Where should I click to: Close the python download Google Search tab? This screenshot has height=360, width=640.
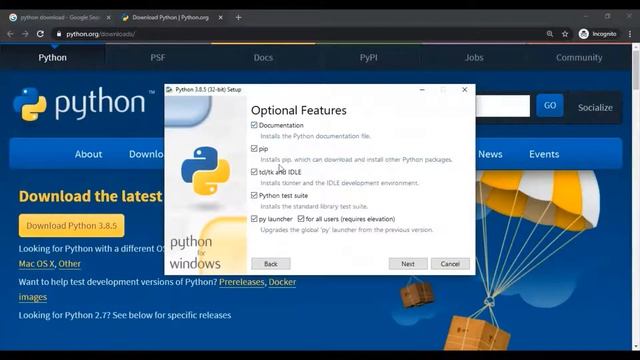(108, 18)
